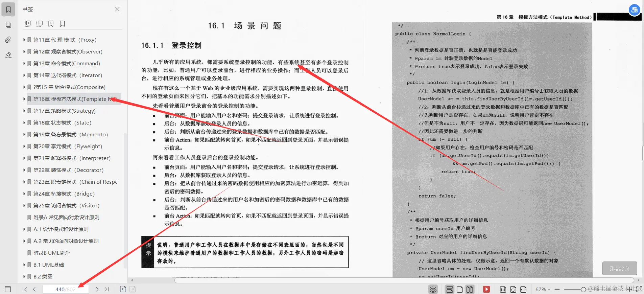The image size is (644, 294).
Task: Zoom out with minus button
Action: [557, 289]
